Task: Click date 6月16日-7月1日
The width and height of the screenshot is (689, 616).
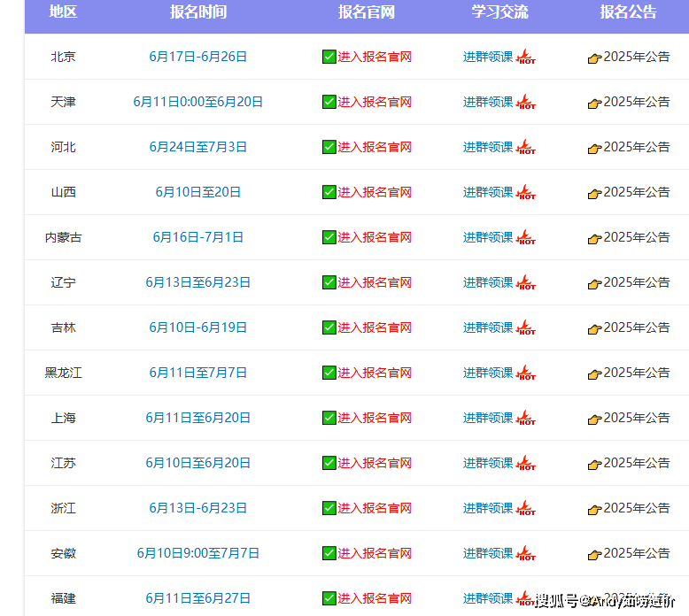Action: point(197,237)
